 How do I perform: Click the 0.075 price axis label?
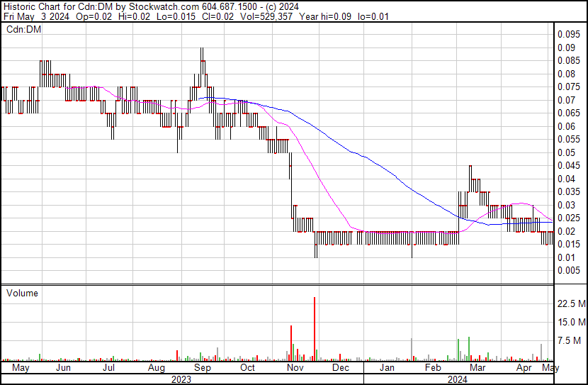[x=569, y=87]
